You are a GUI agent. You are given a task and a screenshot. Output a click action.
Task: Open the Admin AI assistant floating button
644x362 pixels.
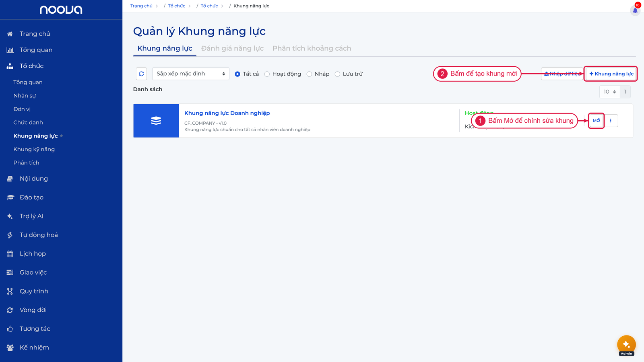point(626,345)
